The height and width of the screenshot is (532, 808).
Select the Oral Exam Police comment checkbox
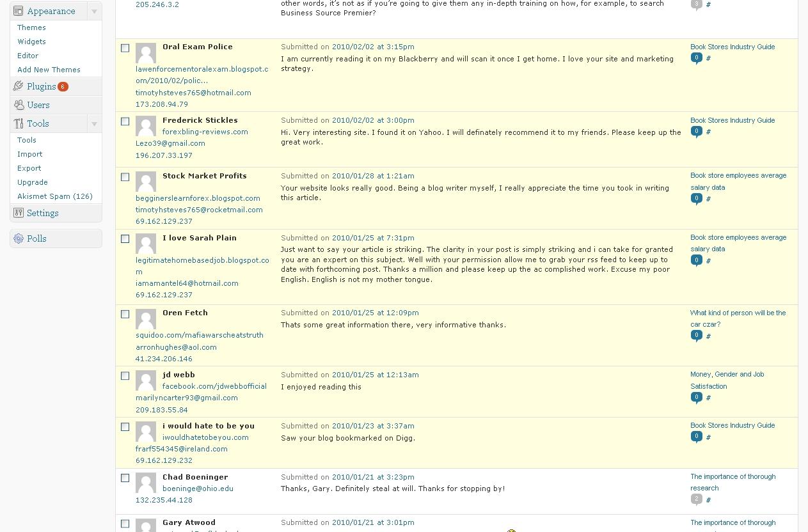125,48
